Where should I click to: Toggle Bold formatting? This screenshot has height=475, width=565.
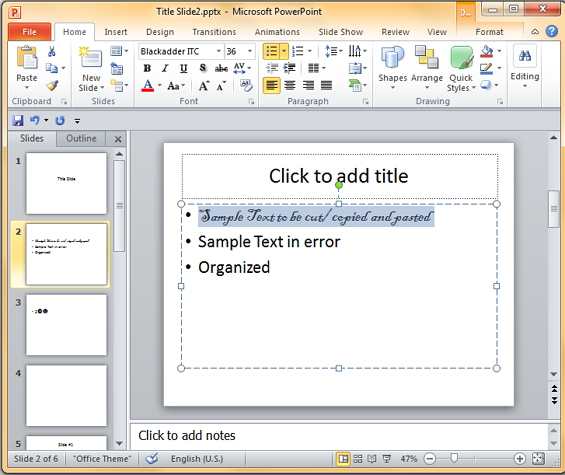tap(147, 68)
